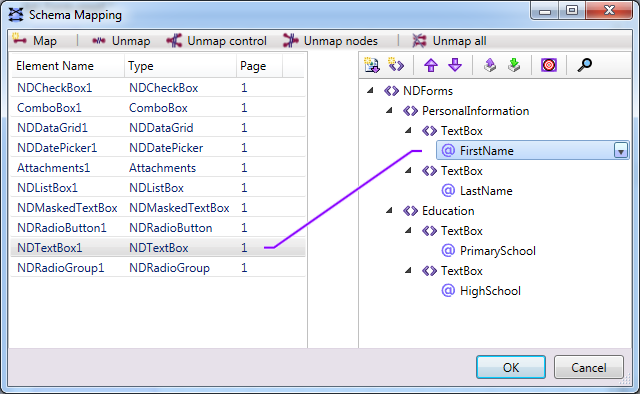The width and height of the screenshot is (640, 394).
Task: Click the magnifying glass search icon
Action: coord(584,65)
